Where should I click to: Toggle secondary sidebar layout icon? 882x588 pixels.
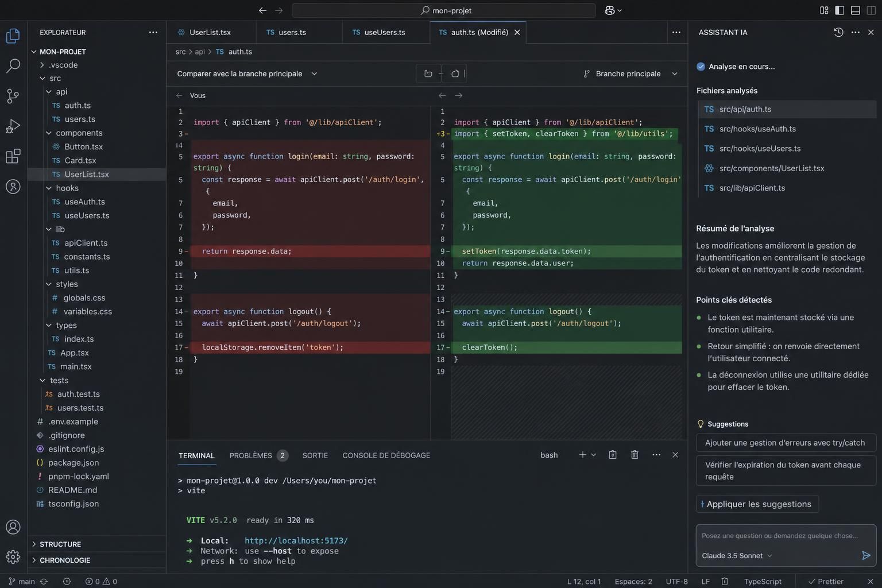click(x=871, y=10)
